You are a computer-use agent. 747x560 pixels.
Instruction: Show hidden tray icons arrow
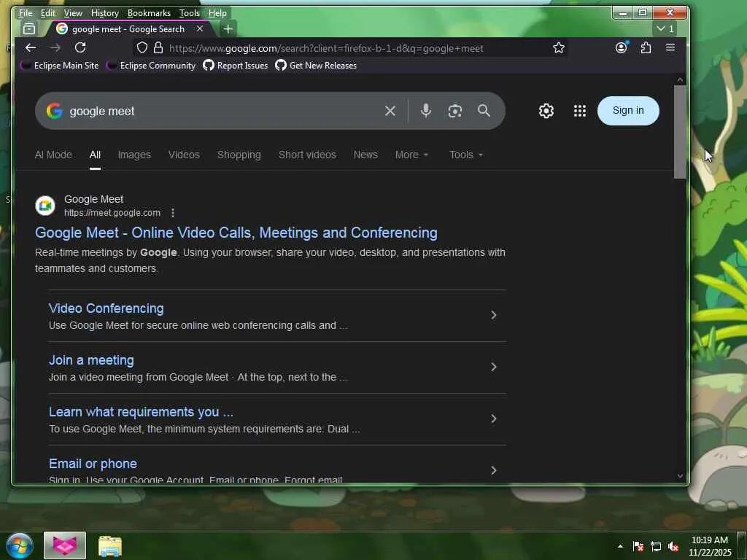[x=620, y=546]
